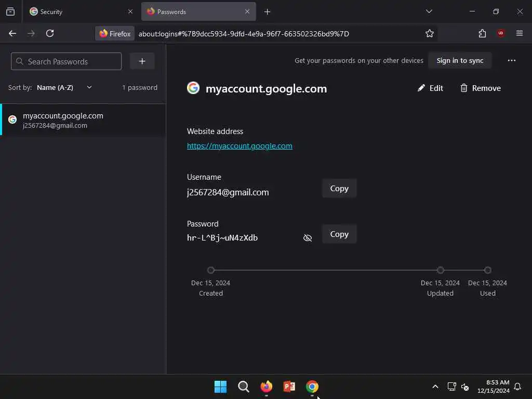This screenshot has height=399, width=532.
Task: Click the forward navigation arrow
Action: click(31, 33)
